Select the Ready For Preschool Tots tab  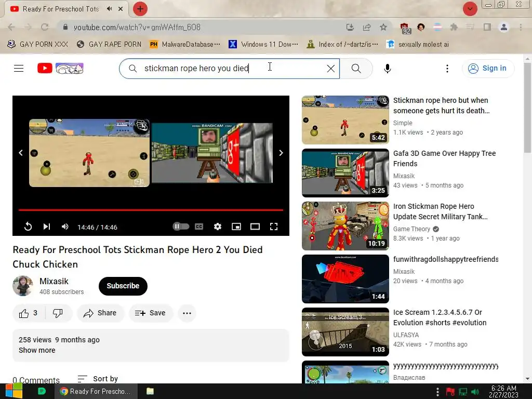click(x=61, y=9)
